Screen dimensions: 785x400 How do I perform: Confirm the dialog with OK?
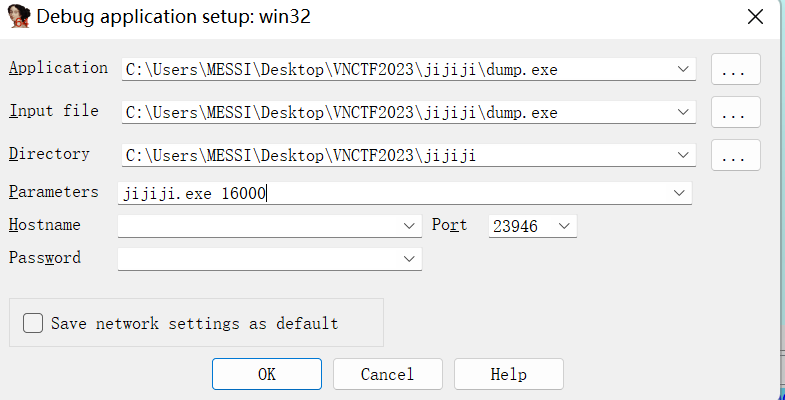(267, 374)
